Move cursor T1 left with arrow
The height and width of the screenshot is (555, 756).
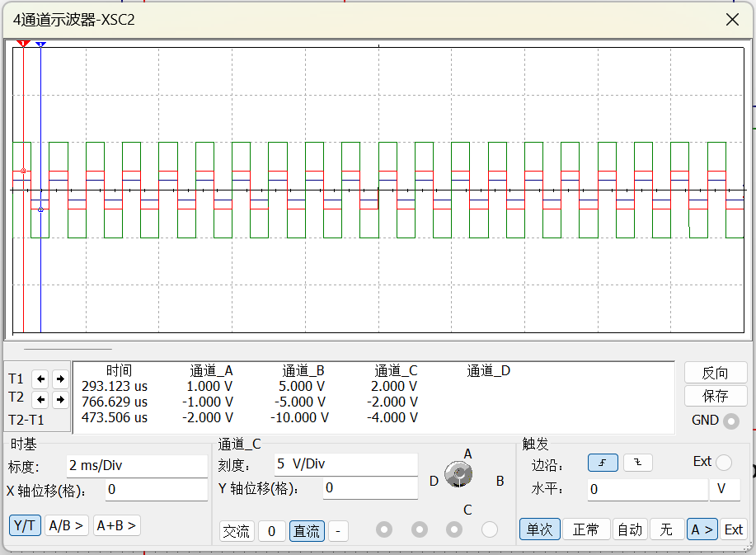click(x=40, y=379)
